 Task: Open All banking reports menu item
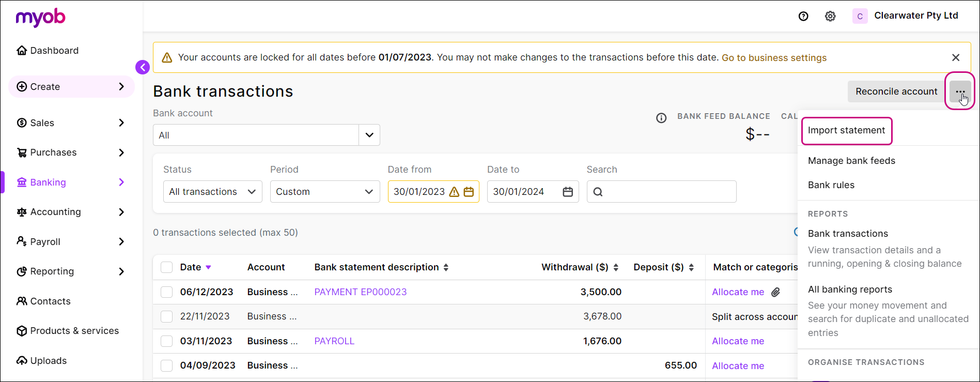(x=850, y=289)
